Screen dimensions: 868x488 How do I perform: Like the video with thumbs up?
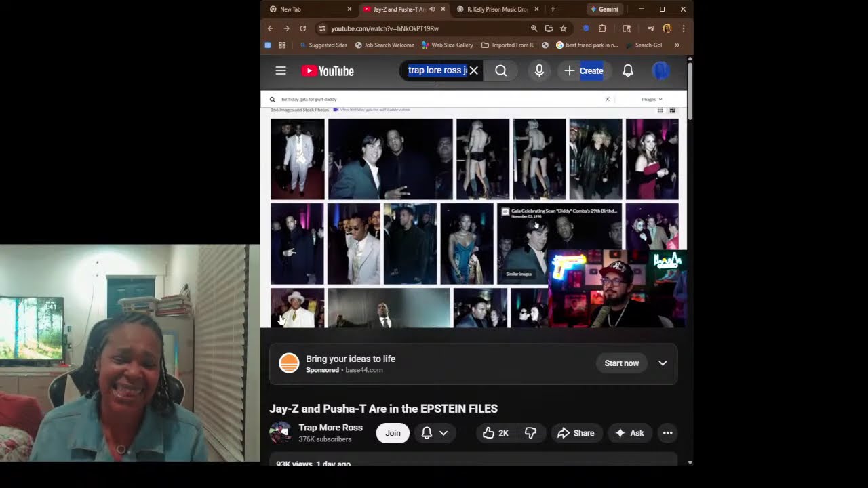[496, 433]
